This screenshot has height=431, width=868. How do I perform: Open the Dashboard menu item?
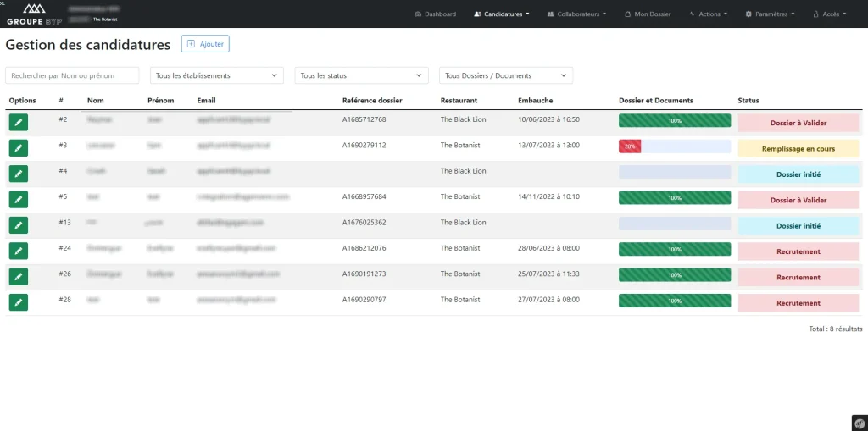(435, 14)
